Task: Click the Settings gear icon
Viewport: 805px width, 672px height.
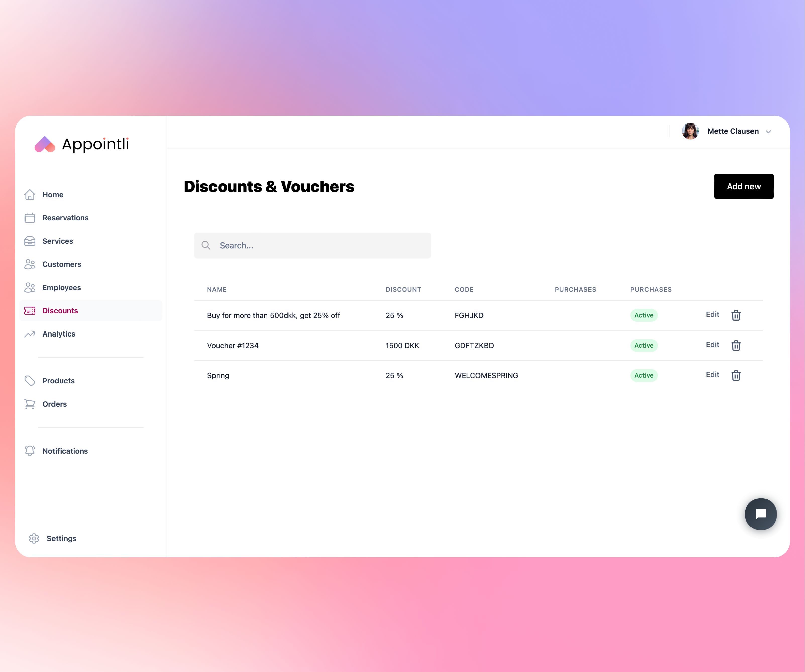Action: 34,538
